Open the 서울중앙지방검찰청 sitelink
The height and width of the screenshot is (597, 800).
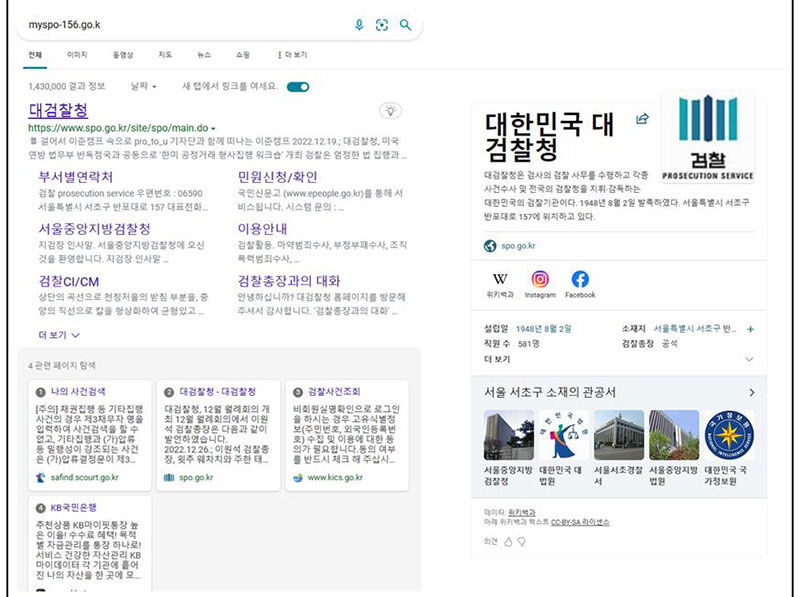94,229
